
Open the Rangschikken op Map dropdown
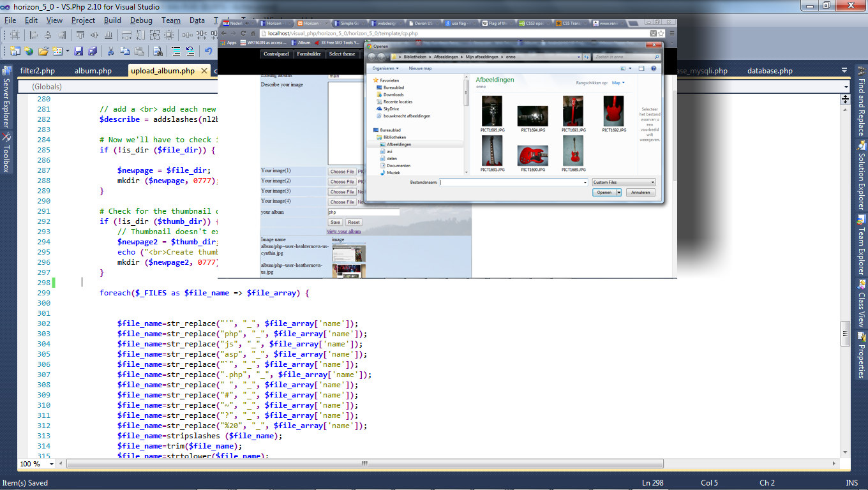click(x=618, y=83)
